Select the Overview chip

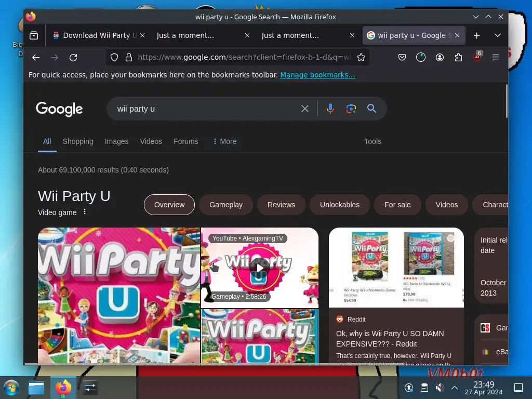169,205
